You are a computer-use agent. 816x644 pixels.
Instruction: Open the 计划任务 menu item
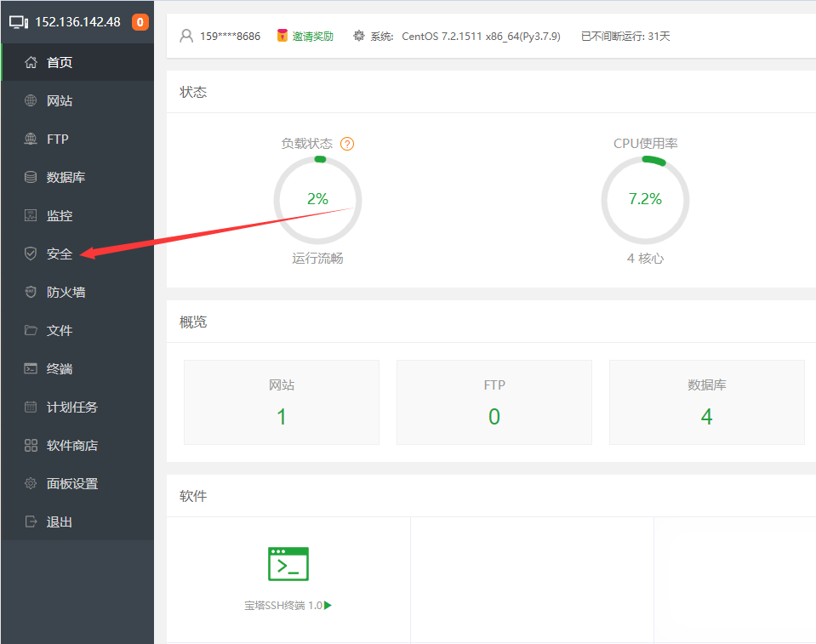(71, 407)
